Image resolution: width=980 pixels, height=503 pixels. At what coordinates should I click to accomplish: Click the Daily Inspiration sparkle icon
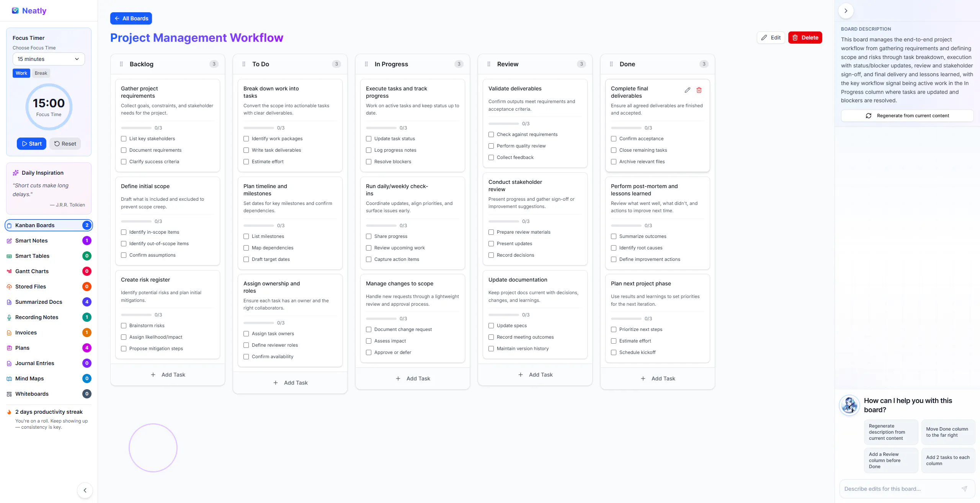[16, 173]
